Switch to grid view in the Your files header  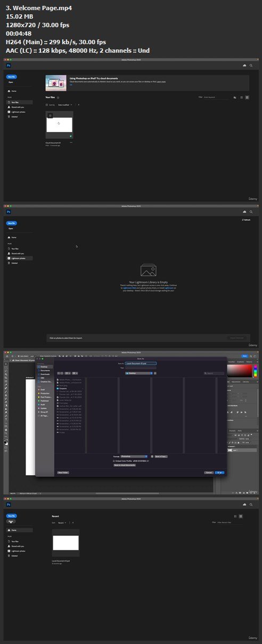click(247, 97)
